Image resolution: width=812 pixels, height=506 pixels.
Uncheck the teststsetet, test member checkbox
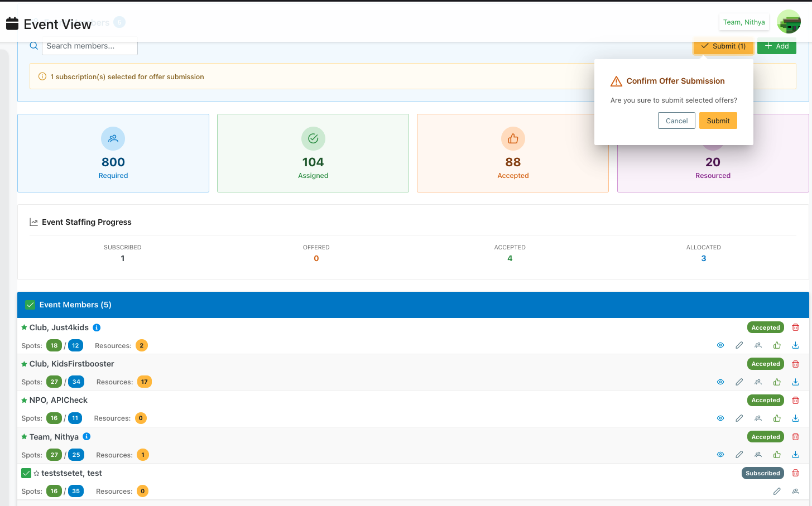pyautogui.click(x=26, y=473)
